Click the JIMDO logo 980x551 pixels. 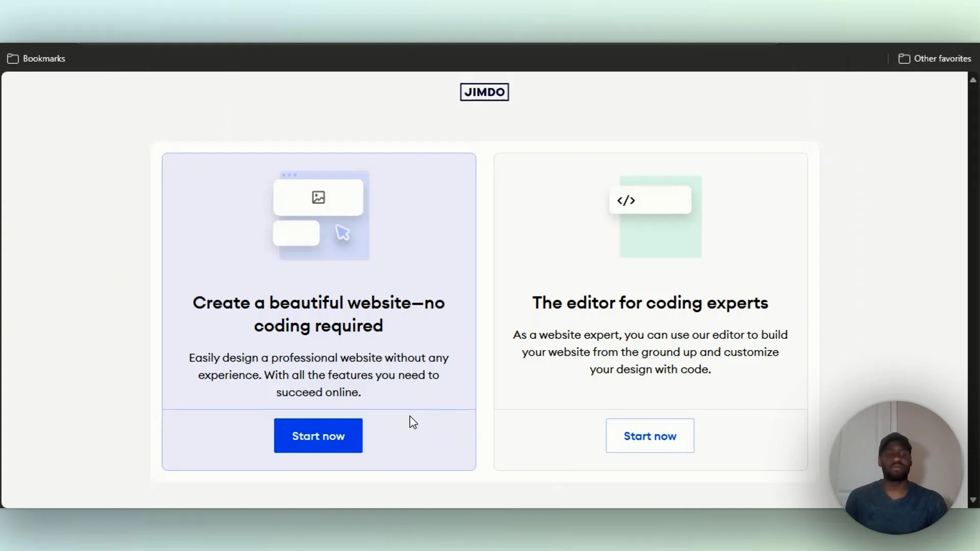click(x=484, y=92)
